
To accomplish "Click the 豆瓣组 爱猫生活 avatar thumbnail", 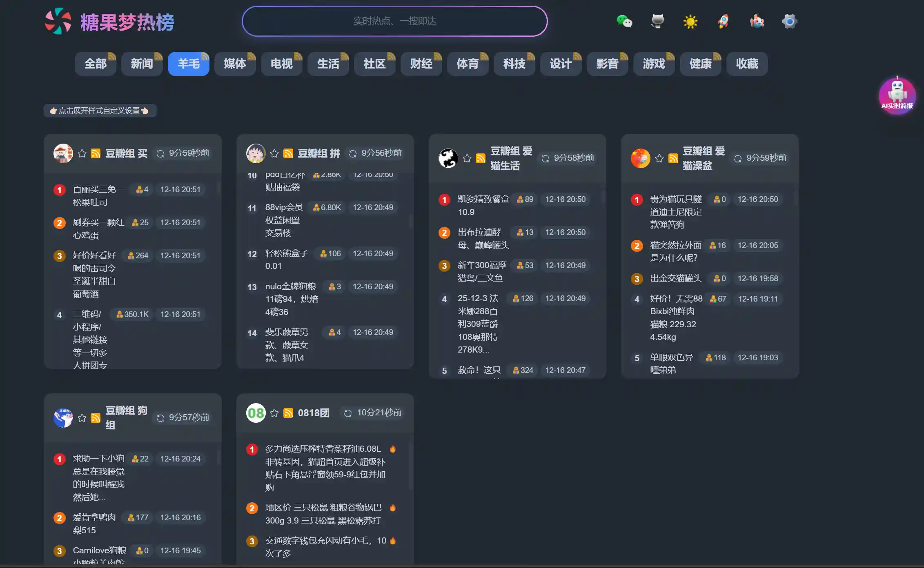I will (448, 158).
